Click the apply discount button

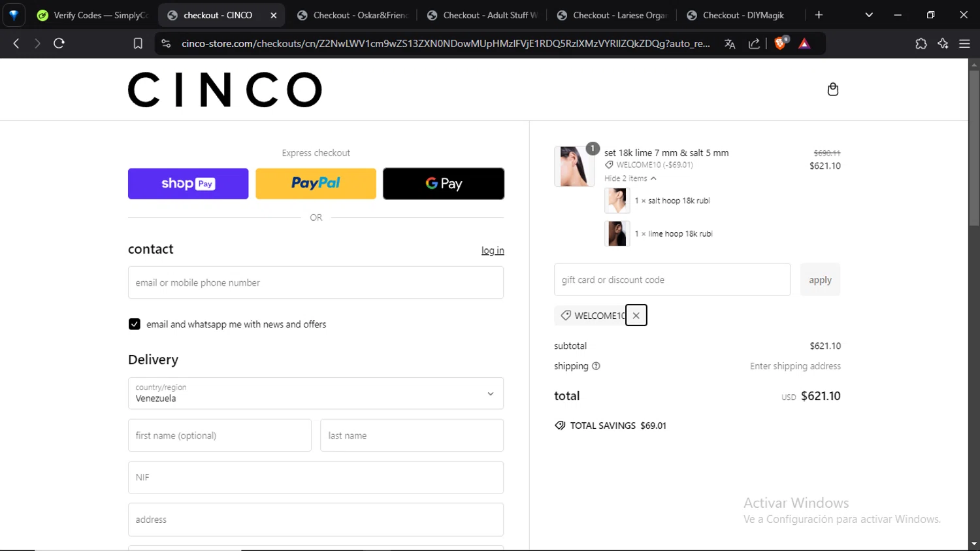click(820, 280)
